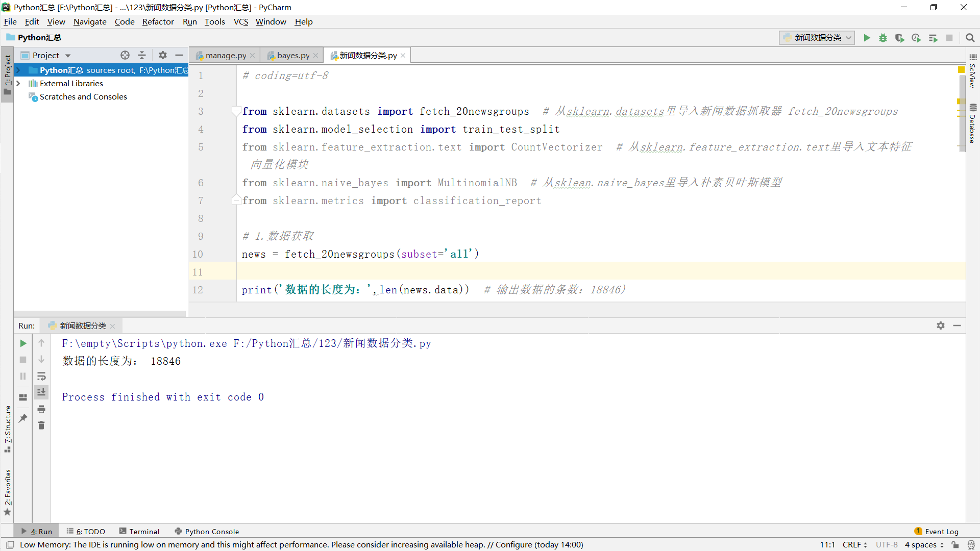Screen dimensions: 980x551
Task: Rerun the program in the Run panel
Action: (22, 343)
